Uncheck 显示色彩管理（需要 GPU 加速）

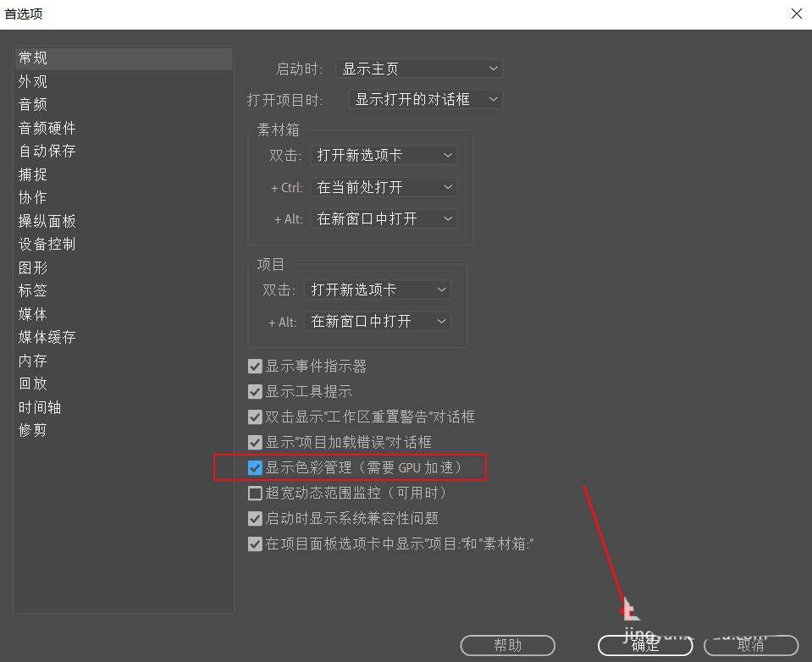tap(255, 467)
